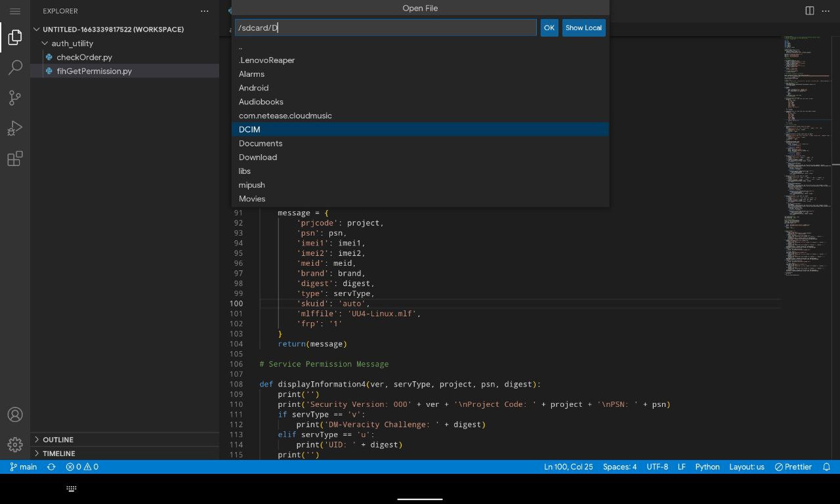Open Explorer more actions ellipsis
The width and height of the screenshot is (840, 504).
[205, 11]
